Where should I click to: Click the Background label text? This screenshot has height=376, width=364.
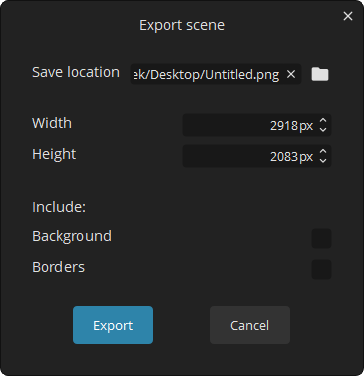click(72, 236)
